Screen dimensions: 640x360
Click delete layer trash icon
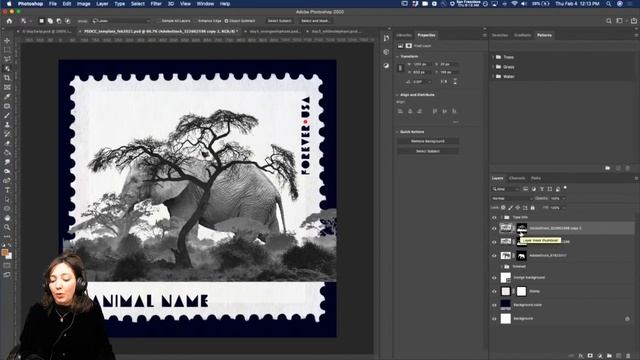628,356
